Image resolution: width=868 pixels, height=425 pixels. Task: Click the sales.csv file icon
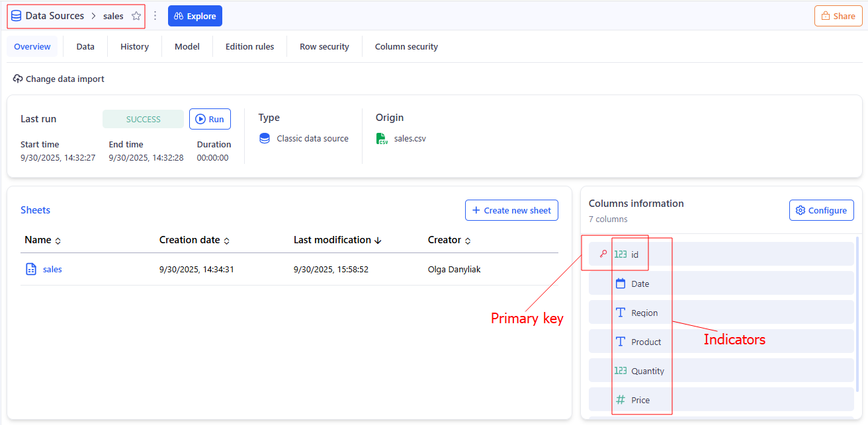pyautogui.click(x=382, y=139)
